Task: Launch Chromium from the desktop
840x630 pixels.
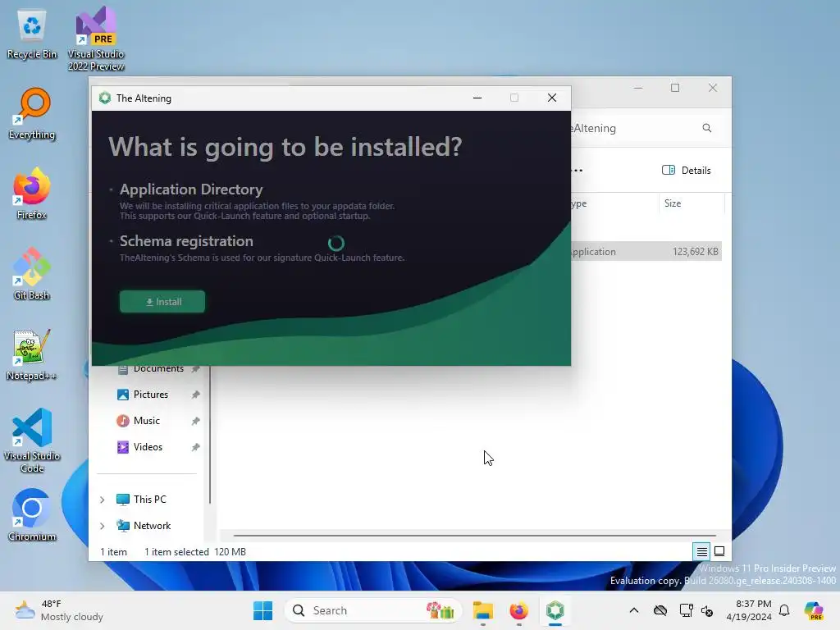Action: click(x=32, y=515)
